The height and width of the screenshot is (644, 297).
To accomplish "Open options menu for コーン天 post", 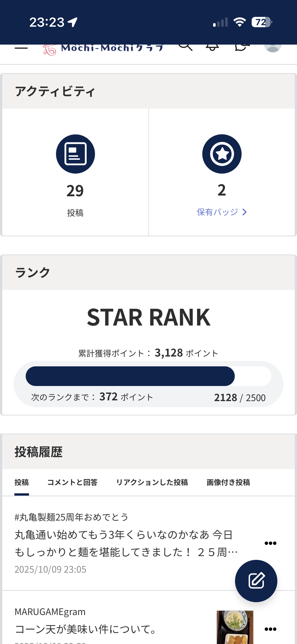I will 271,629.
